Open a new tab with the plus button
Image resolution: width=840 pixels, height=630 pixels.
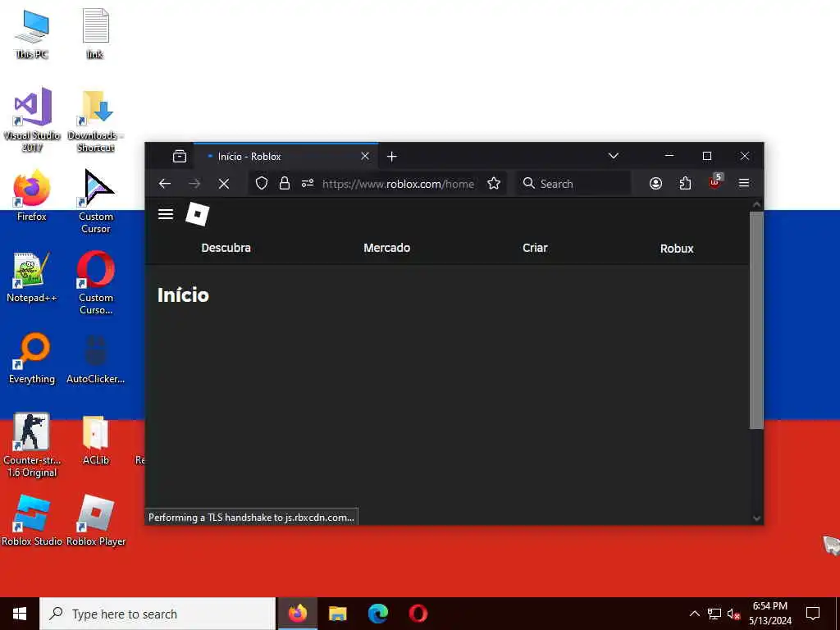[391, 157]
